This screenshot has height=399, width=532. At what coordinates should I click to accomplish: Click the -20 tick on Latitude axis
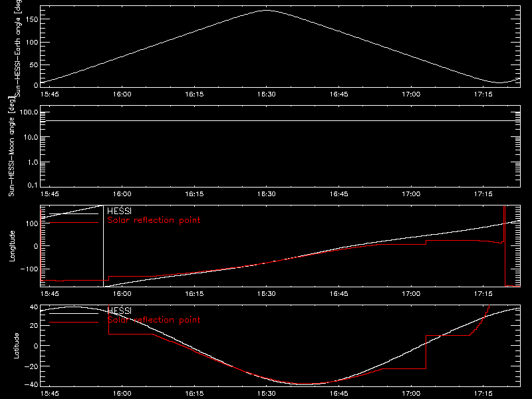point(31,366)
